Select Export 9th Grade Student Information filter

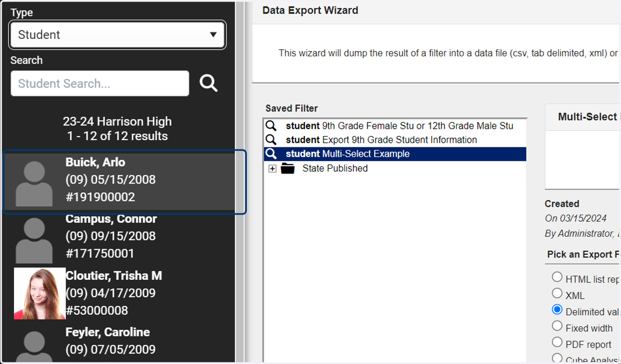(x=395, y=140)
